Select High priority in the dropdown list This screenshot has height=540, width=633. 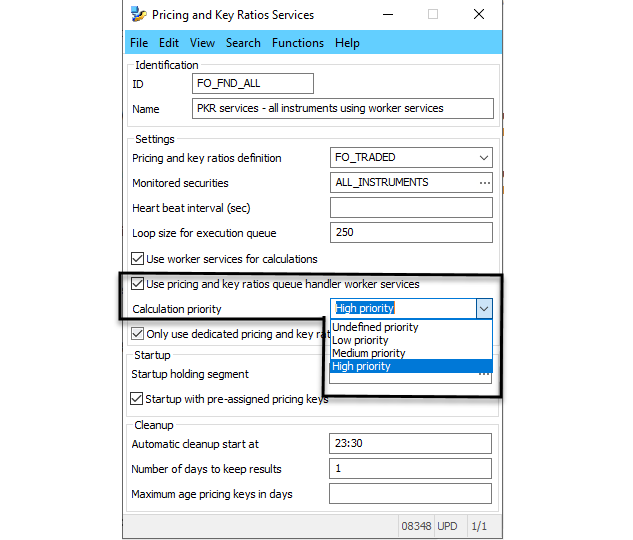coord(411,366)
